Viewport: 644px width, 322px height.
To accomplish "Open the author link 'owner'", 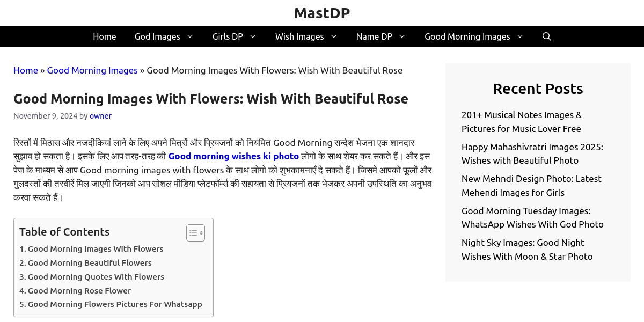I will click(x=100, y=116).
